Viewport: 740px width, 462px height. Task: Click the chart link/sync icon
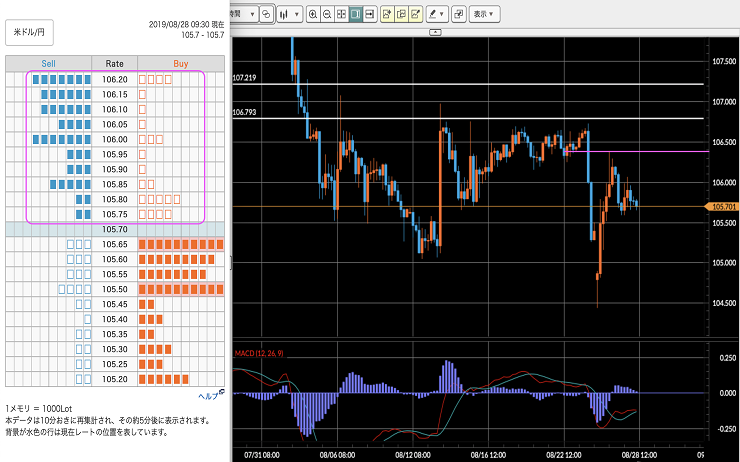point(267,14)
